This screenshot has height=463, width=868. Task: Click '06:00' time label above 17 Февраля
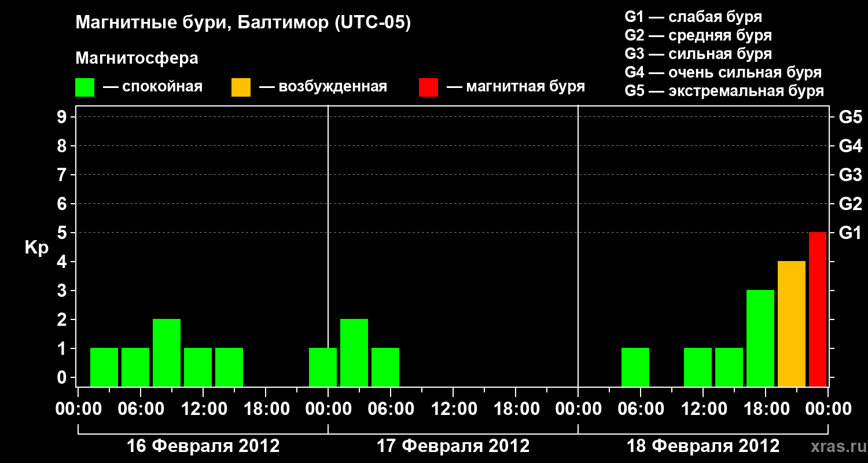[x=391, y=409]
